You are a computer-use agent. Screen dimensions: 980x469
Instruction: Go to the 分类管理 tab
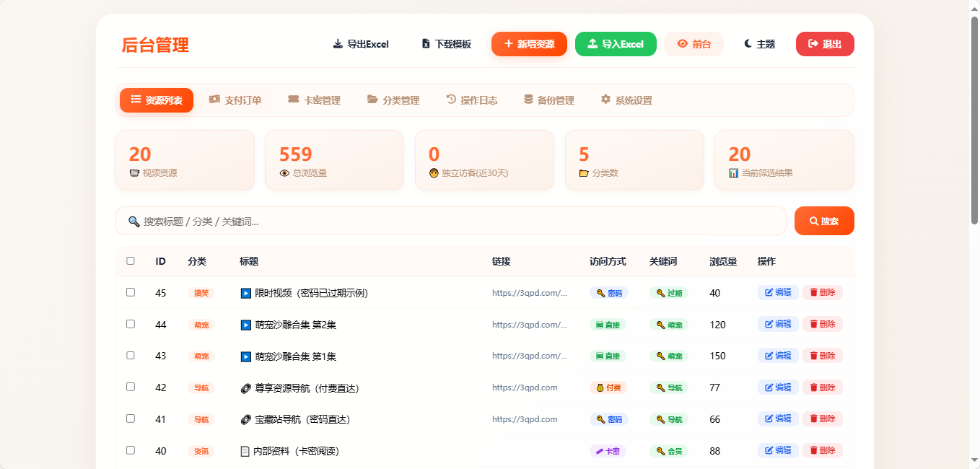pyautogui.click(x=393, y=100)
